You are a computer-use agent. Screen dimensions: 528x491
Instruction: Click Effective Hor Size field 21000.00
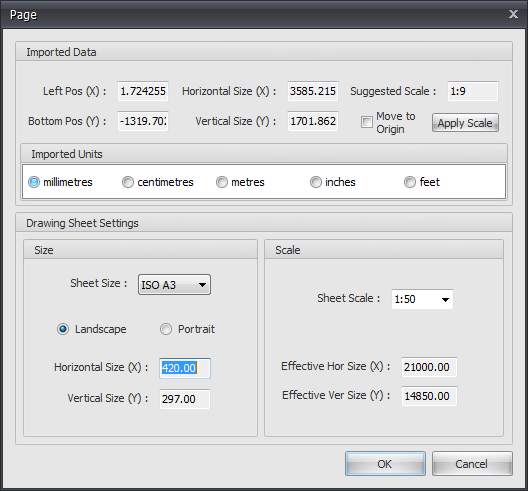[429, 367]
